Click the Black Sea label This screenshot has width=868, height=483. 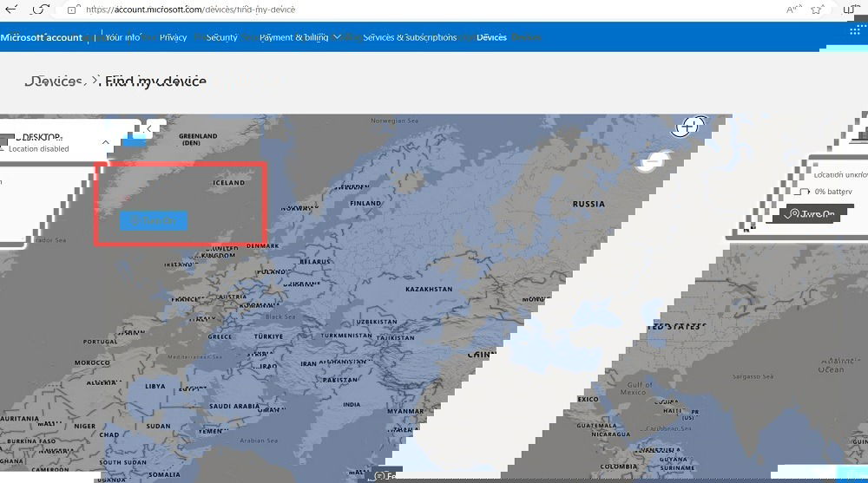280,317
